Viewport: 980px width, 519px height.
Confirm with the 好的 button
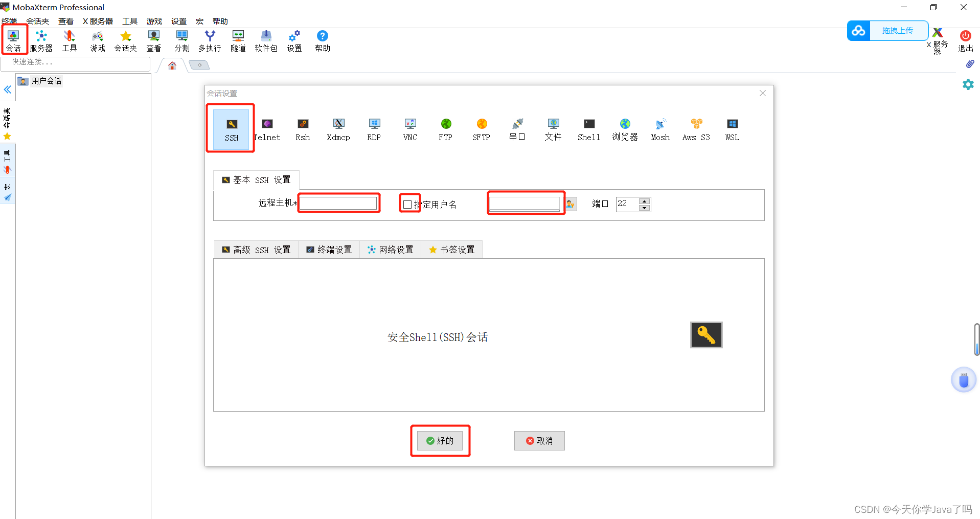(440, 441)
